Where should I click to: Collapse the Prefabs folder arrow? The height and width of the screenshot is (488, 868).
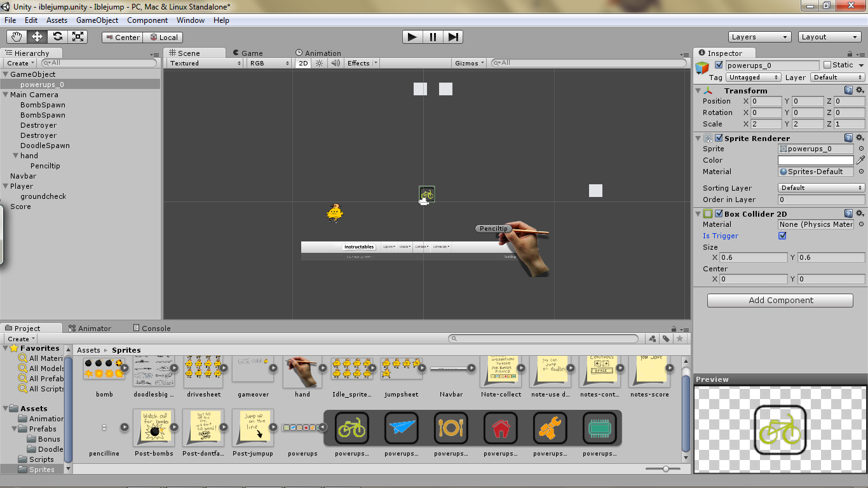point(13,429)
